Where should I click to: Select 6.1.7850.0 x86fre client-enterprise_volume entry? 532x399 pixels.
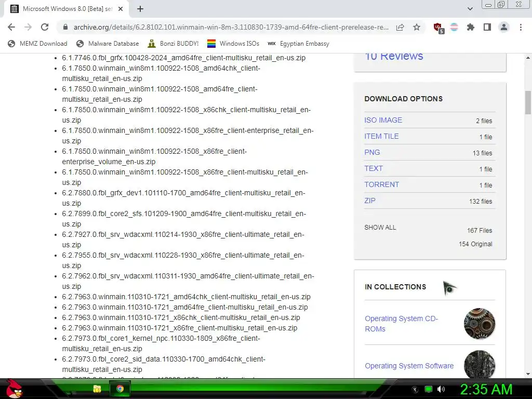[x=154, y=156]
